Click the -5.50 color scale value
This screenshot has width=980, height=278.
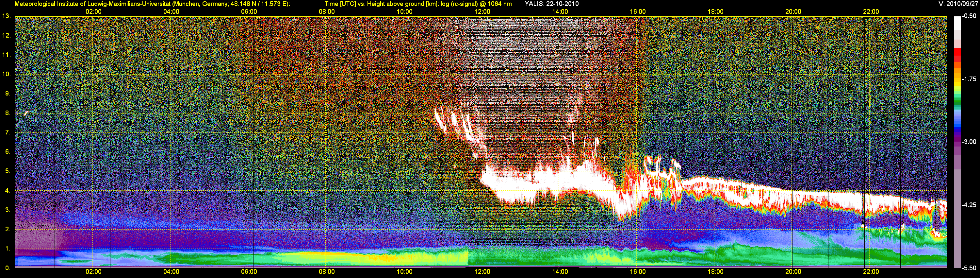point(969,268)
